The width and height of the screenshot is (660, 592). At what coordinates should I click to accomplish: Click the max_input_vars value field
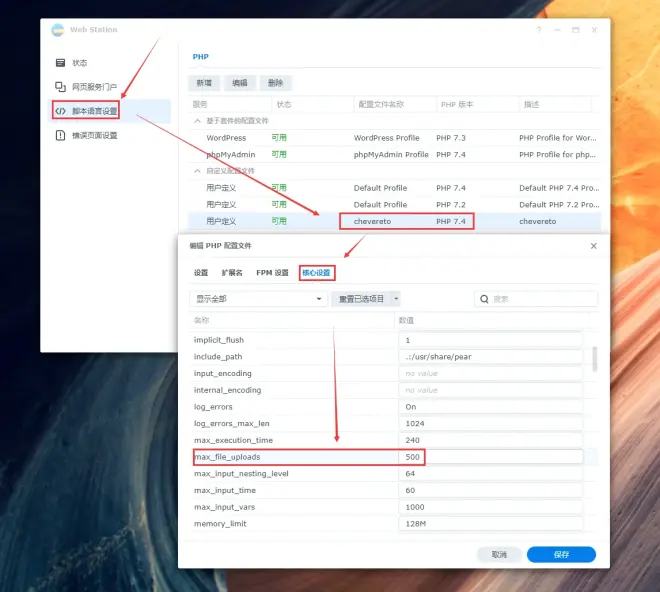click(x=491, y=507)
